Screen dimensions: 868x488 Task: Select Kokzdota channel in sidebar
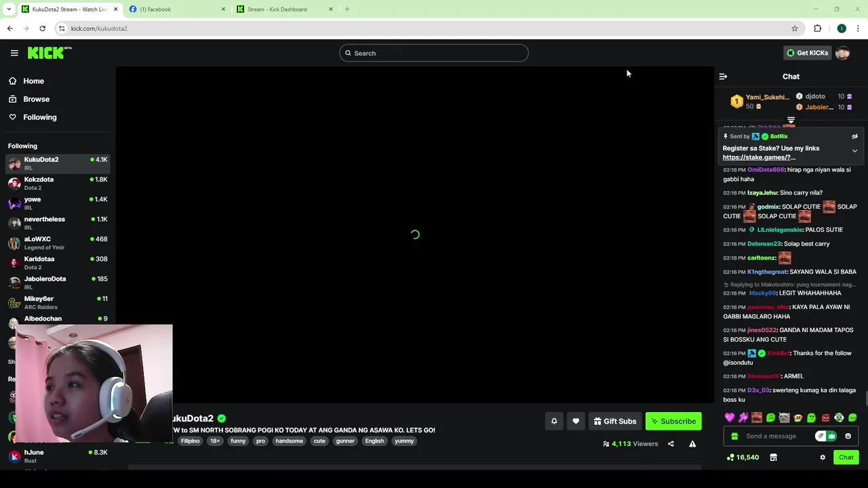tap(58, 183)
